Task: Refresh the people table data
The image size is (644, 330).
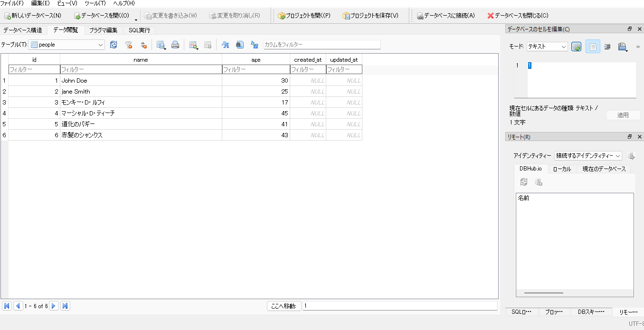Action: pyautogui.click(x=114, y=45)
